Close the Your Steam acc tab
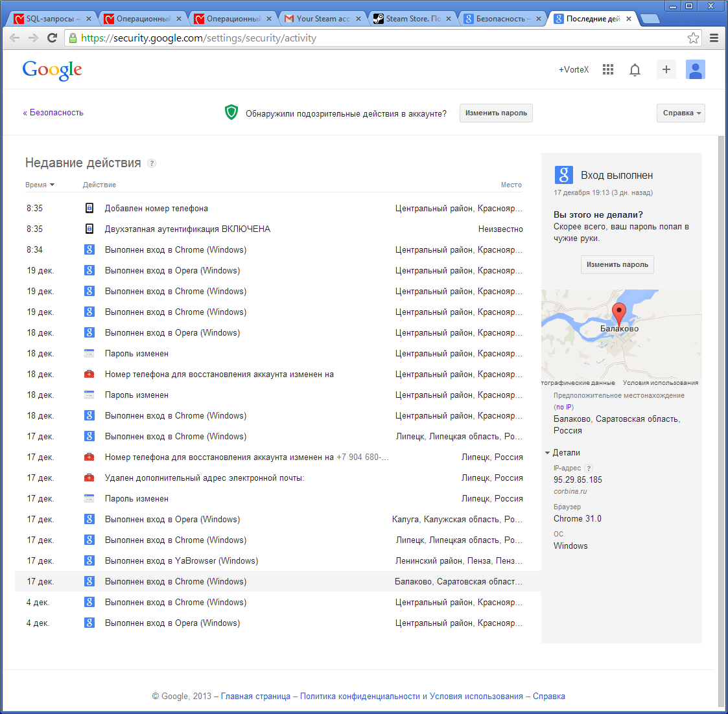This screenshot has height=714, width=728. click(358, 19)
